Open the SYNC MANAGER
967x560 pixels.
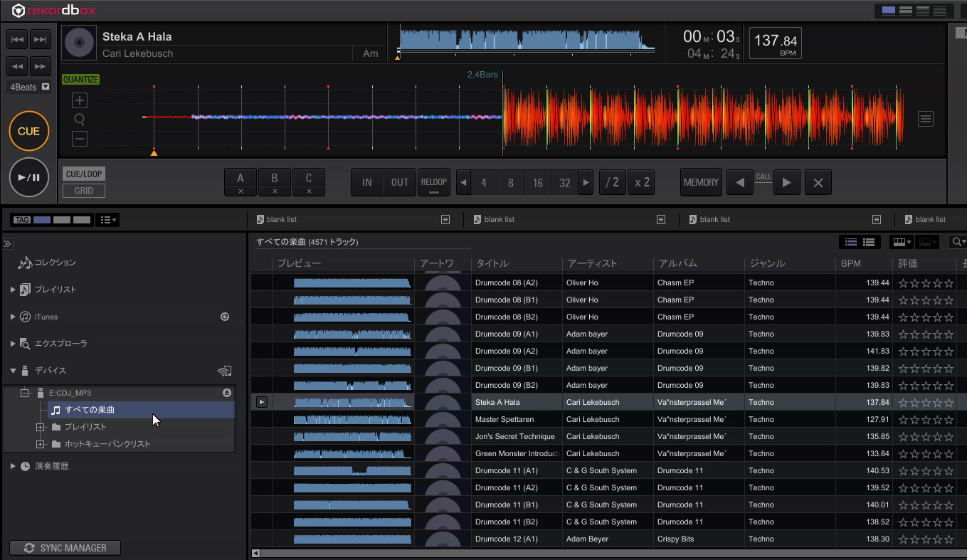pos(65,548)
